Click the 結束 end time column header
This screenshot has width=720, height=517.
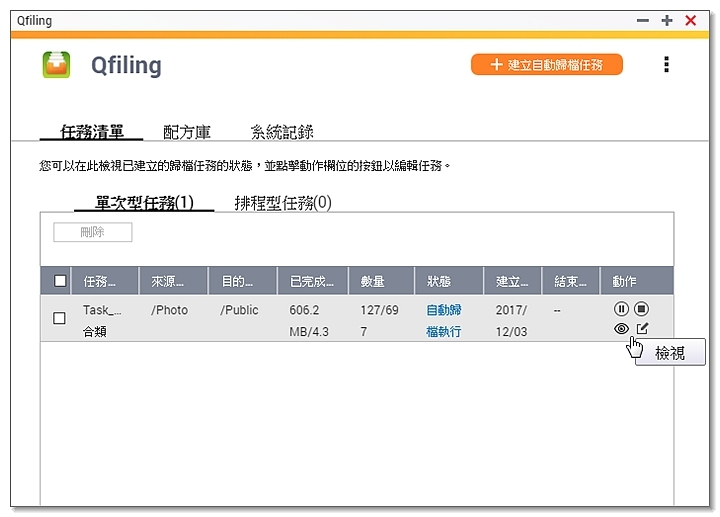pos(571,281)
